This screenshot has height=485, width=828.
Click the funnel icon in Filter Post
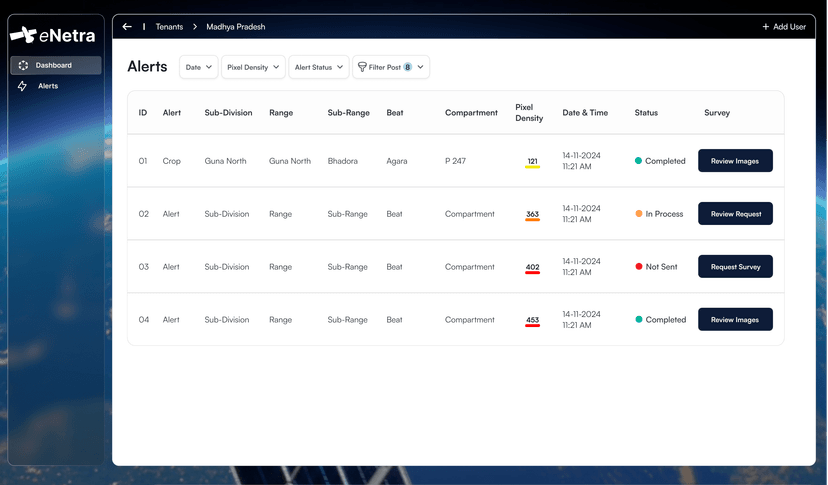(x=362, y=67)
